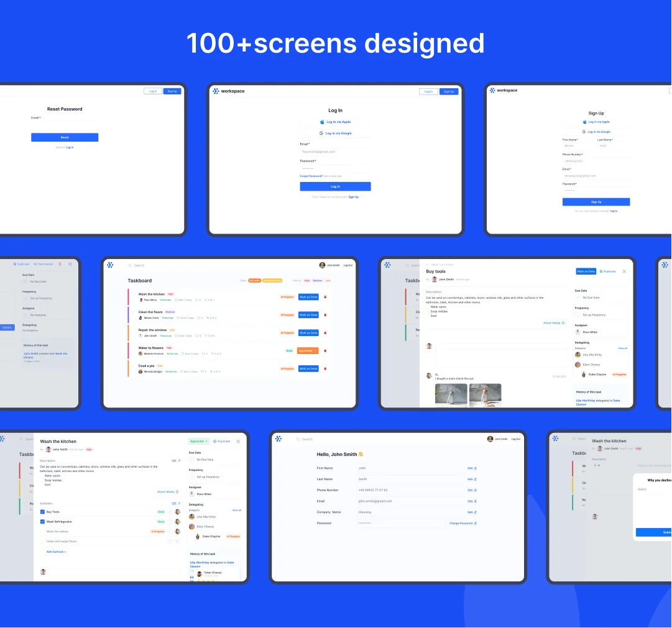Click the edit pencil next to Phone Number

476,490
